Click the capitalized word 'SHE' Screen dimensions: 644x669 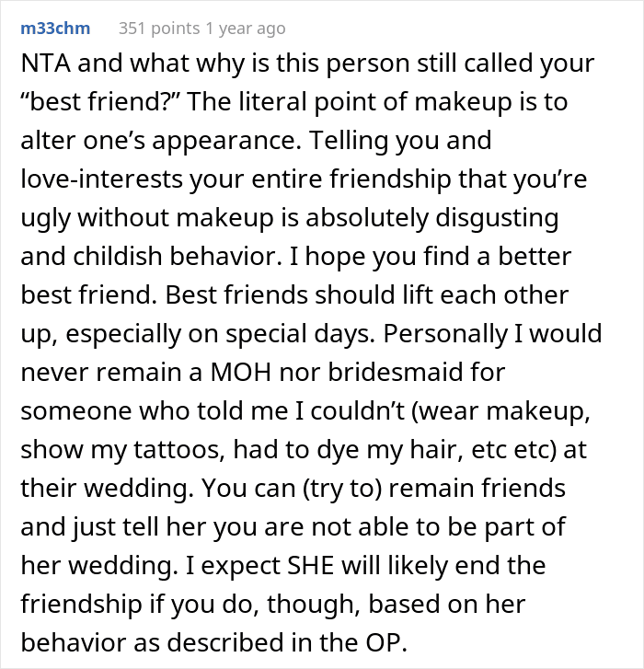311,565
